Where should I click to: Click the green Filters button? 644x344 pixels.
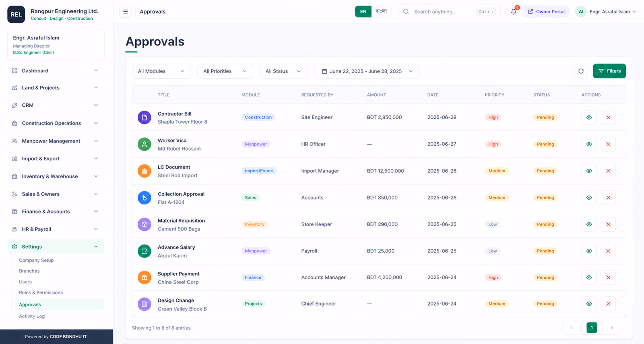tap(609, 71)
